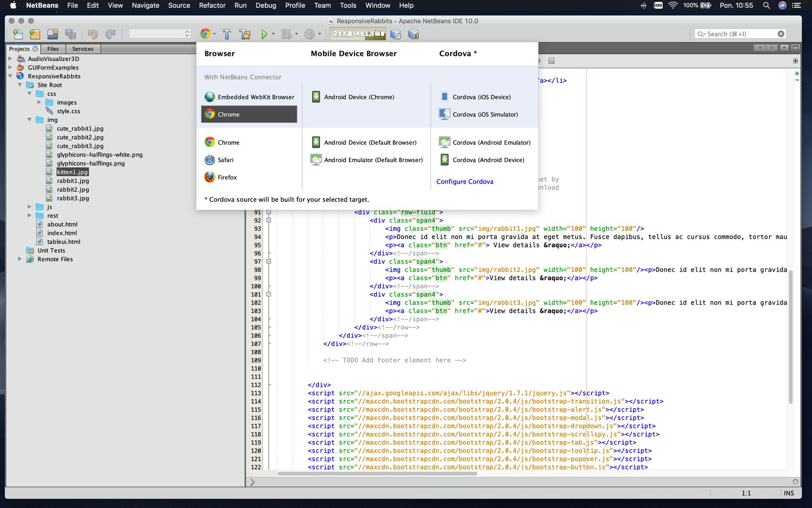Open the Profile Project dropdown arrow

320,34
